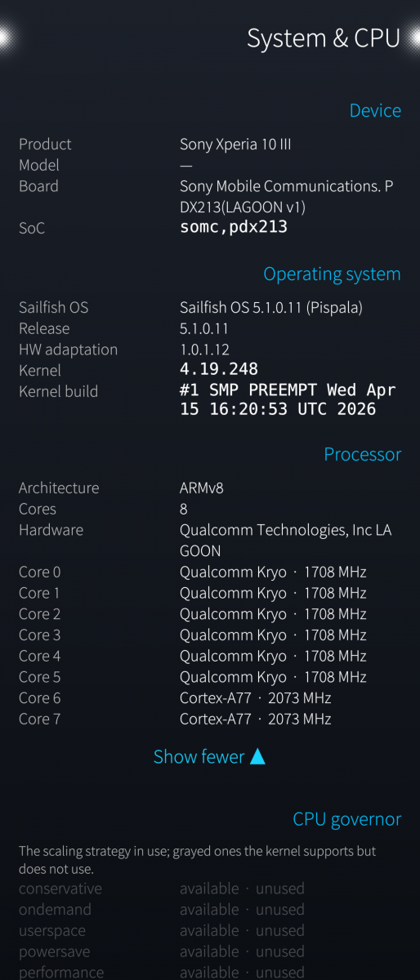Tap the Kernel build timestamp text
Screen dimensions: 420x980
[288, 400]
